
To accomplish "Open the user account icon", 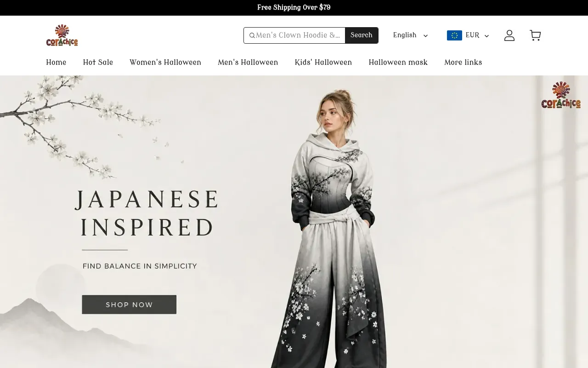I will click(509, 35).
